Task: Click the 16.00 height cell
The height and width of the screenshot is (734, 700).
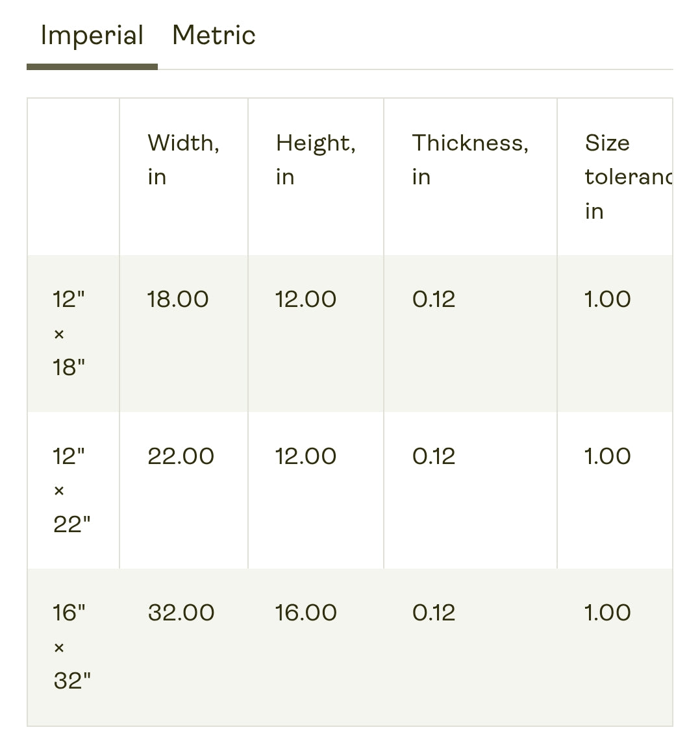Action: [305, 612]
